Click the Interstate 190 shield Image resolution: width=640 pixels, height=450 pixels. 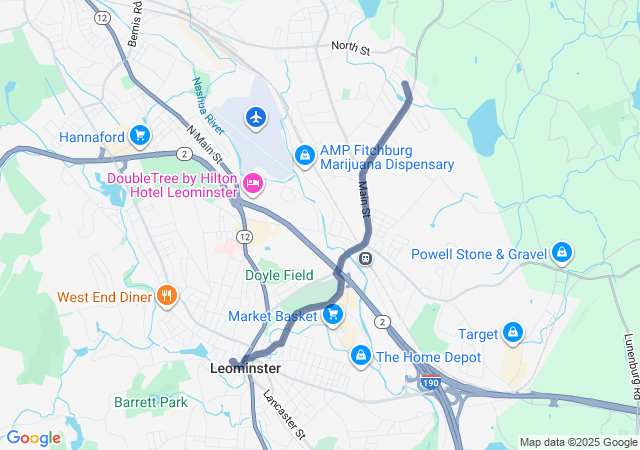tap(430, 382)
